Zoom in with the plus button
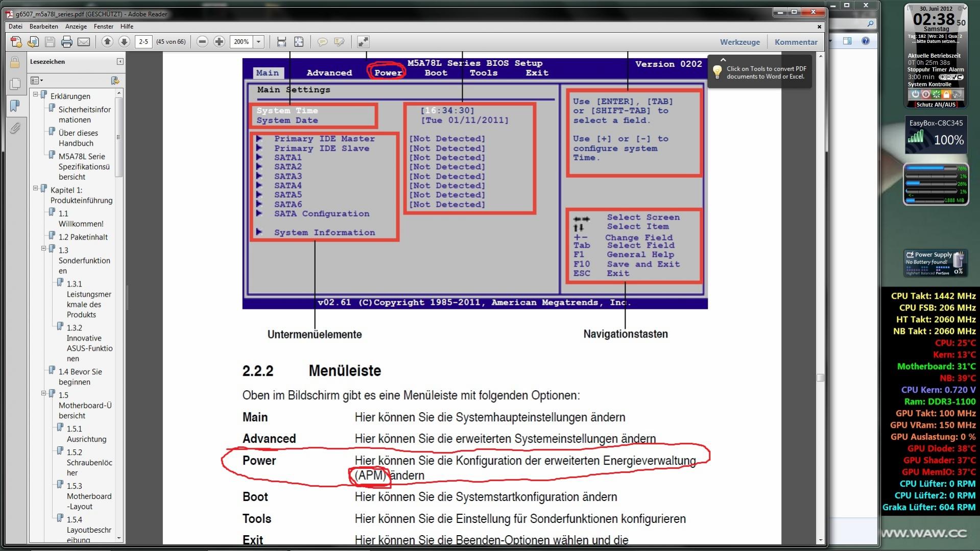This screenshot has height=551, width=980. tap(219, 42)
